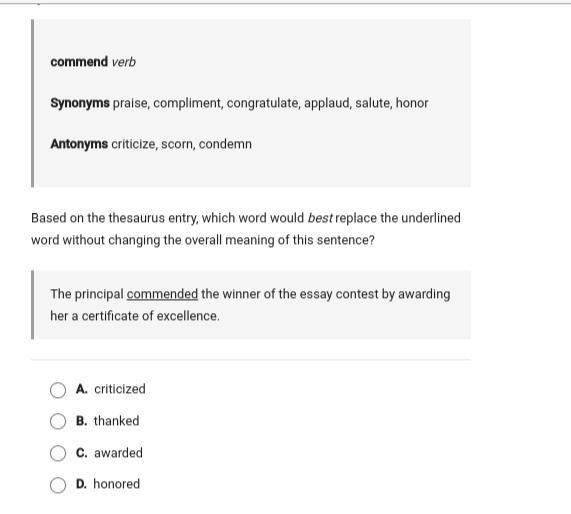Click the bold letter 'A.' option label
The height and width of the screenshot is (514, 571).
(82, 389)
